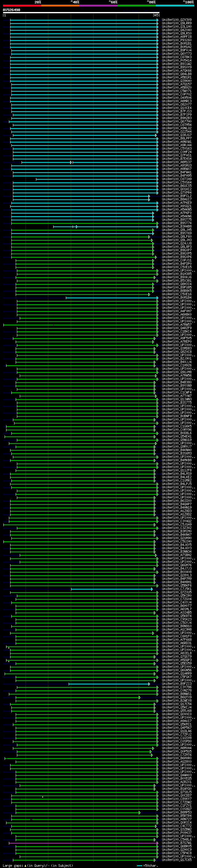Choose the UniRef100_P93260 entry
The width and height of the screenshot is (197, 868).
pos(177,40)
